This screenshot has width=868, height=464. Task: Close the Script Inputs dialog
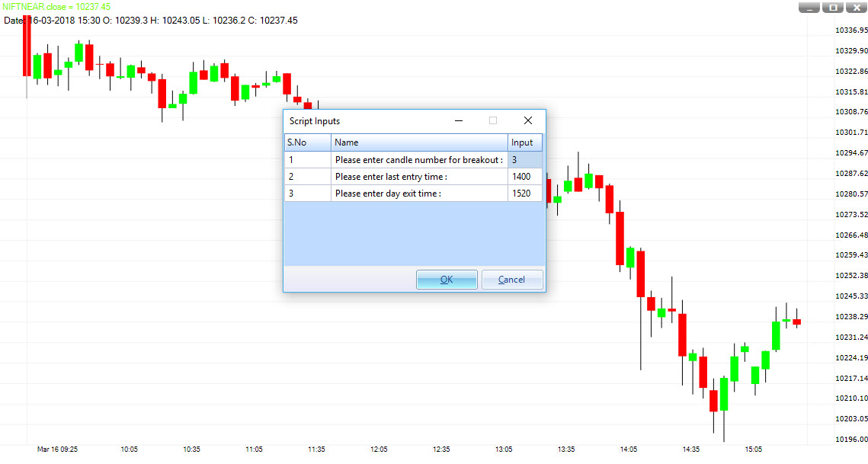tap(528, 120)
